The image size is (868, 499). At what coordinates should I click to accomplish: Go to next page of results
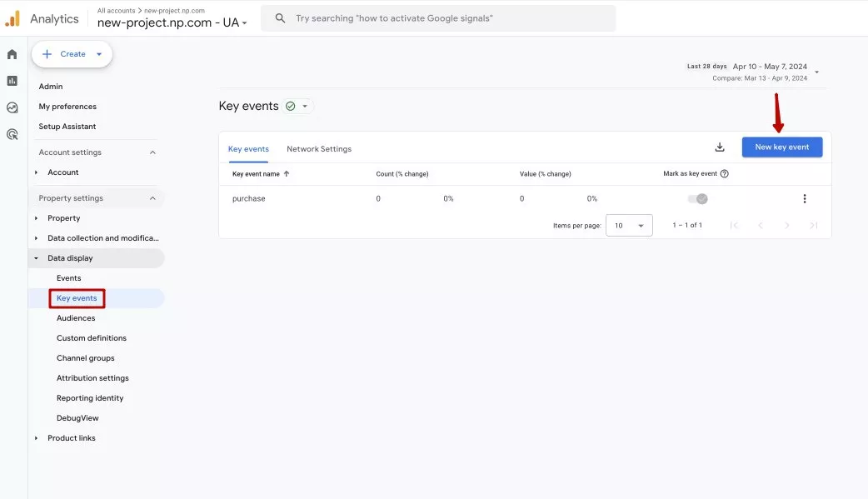point(786,225)
